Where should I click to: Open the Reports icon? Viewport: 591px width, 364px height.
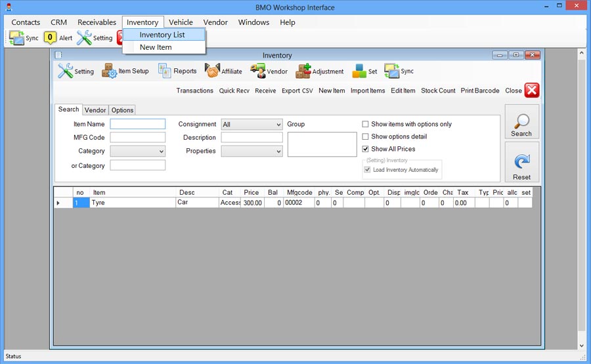click(165, 71)
